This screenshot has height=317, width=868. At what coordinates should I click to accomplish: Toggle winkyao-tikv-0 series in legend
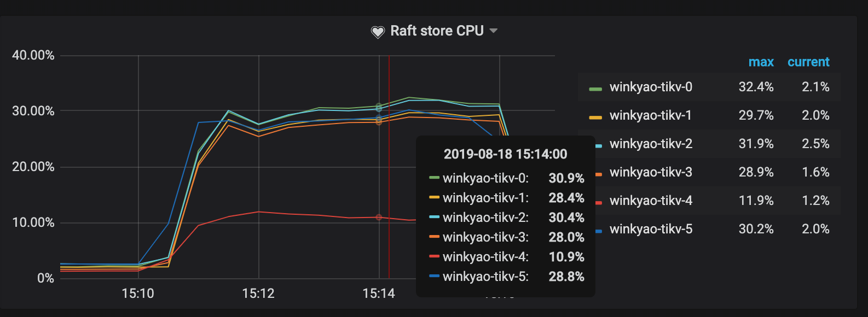tap(651, 87)
